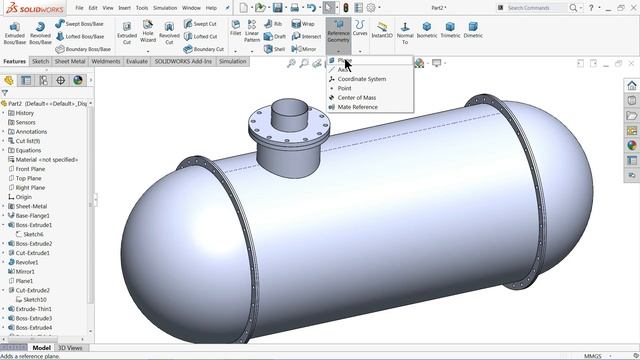This screenshot has height=360, width=640.
Task: Select the Revolved Cut tool
Action: tap(169, 33)
